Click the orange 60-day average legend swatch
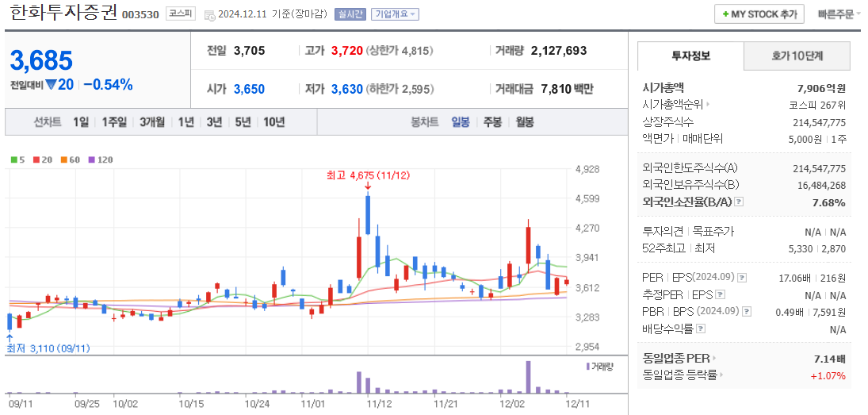Screen dimensions: 868x415 (63, 160)
